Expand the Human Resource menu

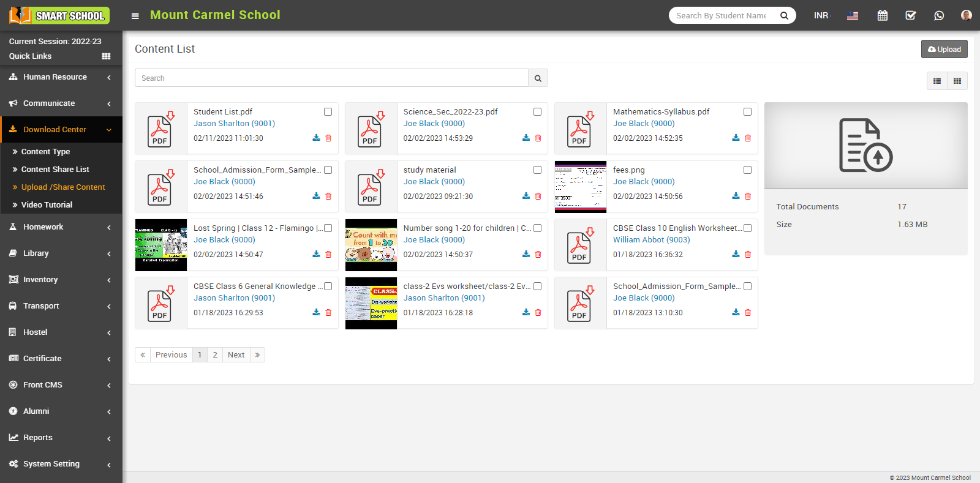pos(61,77)
